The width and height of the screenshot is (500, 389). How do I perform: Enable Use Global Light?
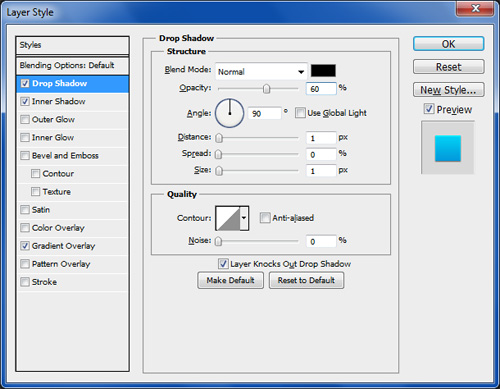(300, 113)
